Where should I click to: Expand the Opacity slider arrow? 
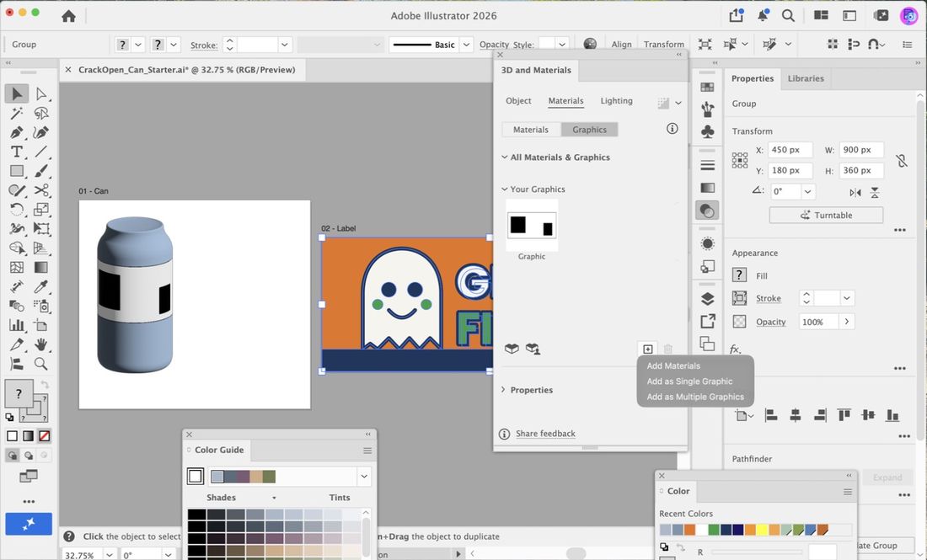[x=847, y=322]
